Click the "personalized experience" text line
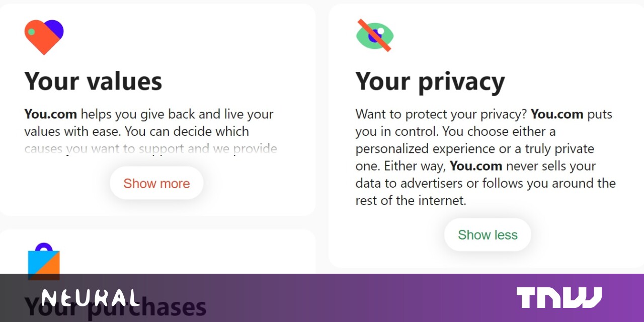This screenshot has width=644, height=322. coord(474,149)
